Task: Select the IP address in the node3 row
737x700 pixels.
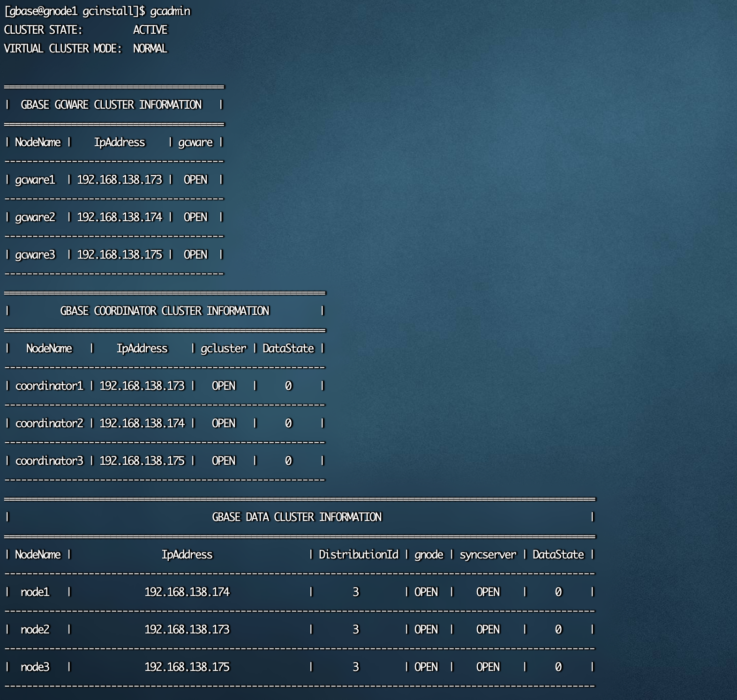Action: 187,667
